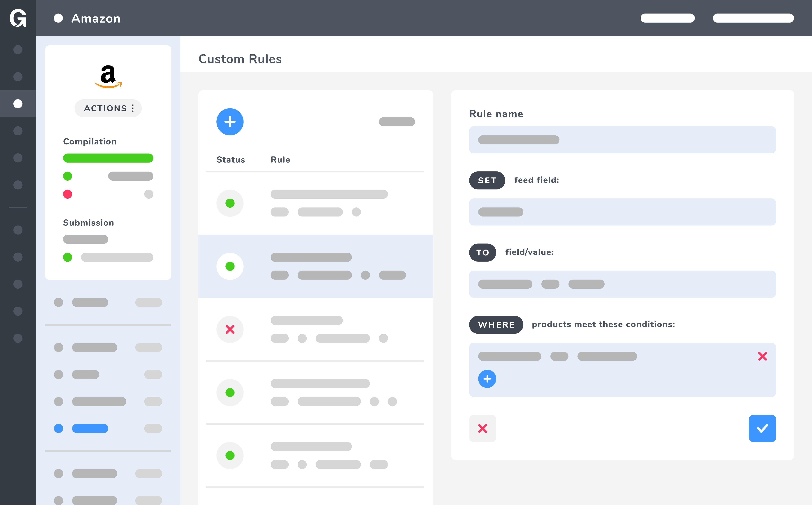Cancel rule editing with the X button
The image size is (812, 505).
[x=483, y=428]
